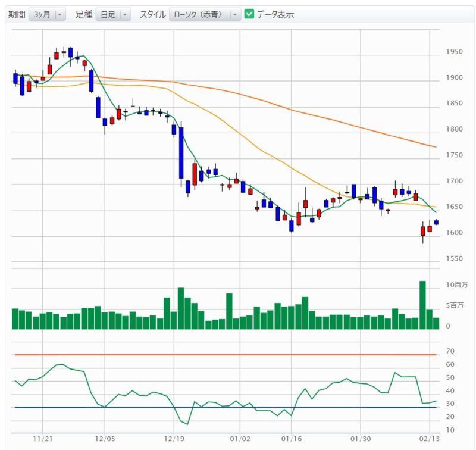The image size is (476, 450).
Task: Click the 1950 price axis label
Action: pyautogui.click(x=454, y=52)
